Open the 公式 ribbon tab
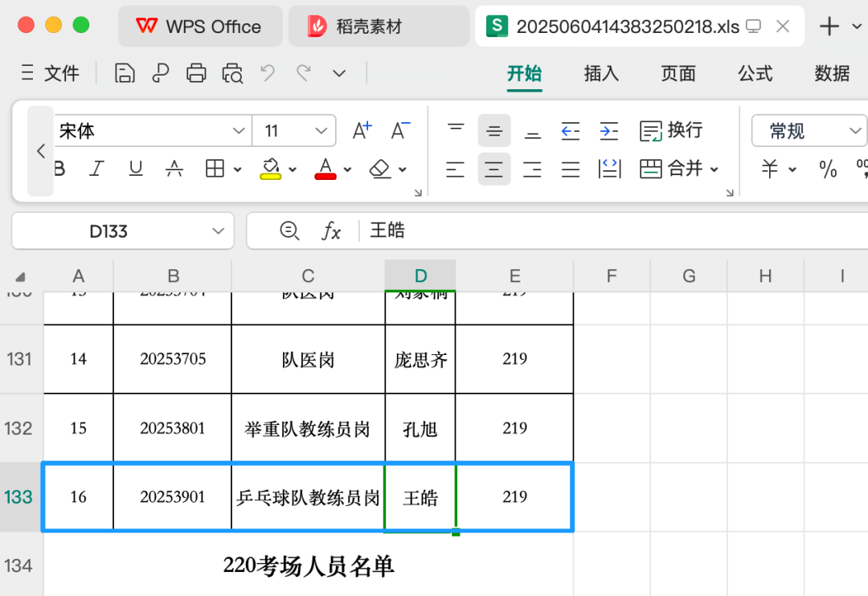The image size is (868, 596). 755,74
